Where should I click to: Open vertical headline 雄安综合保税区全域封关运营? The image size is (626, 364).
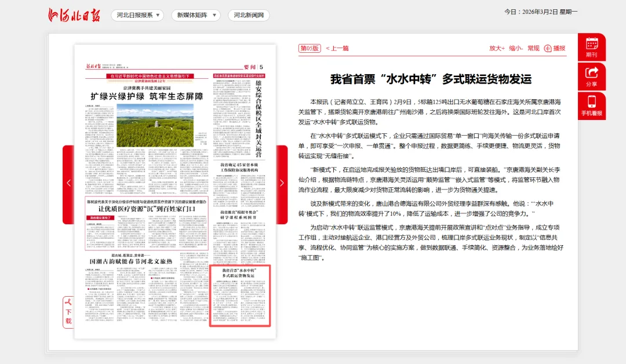click(259, 119)
